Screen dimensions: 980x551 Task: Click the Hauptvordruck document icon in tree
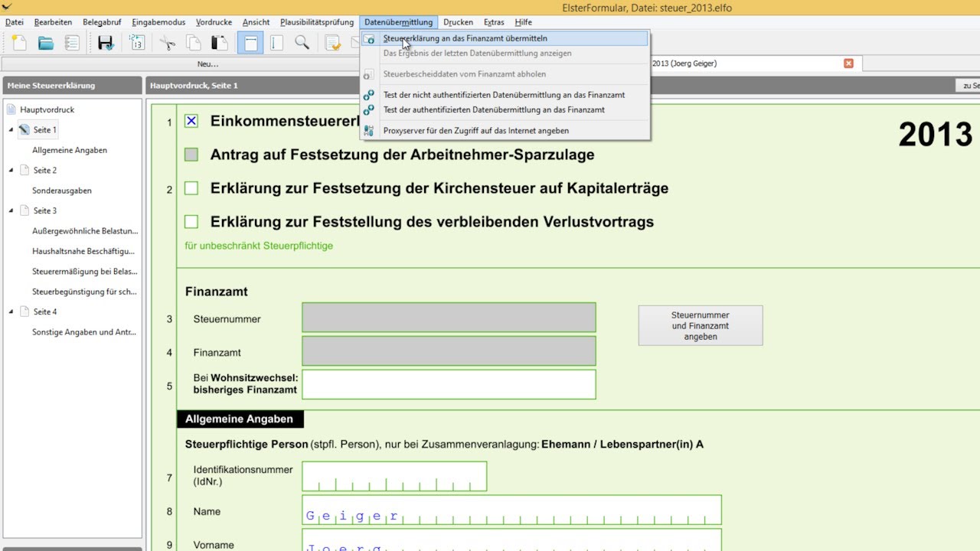(11, 109)
